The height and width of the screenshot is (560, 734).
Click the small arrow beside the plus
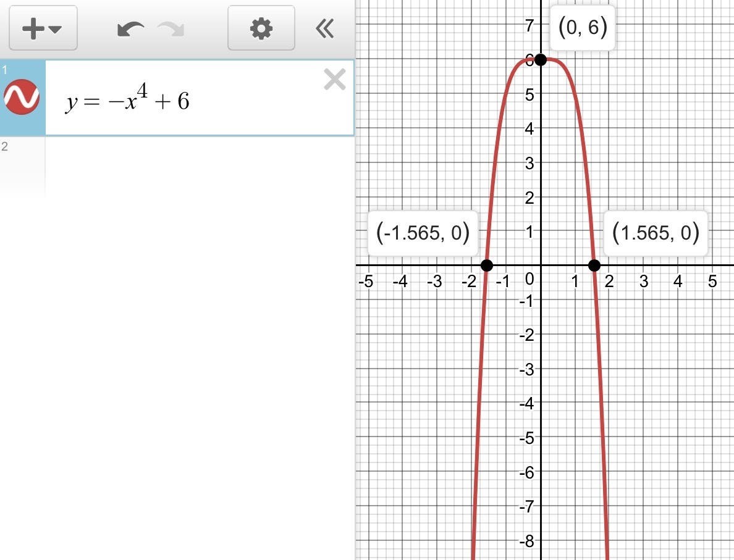(x=55, y=30)
